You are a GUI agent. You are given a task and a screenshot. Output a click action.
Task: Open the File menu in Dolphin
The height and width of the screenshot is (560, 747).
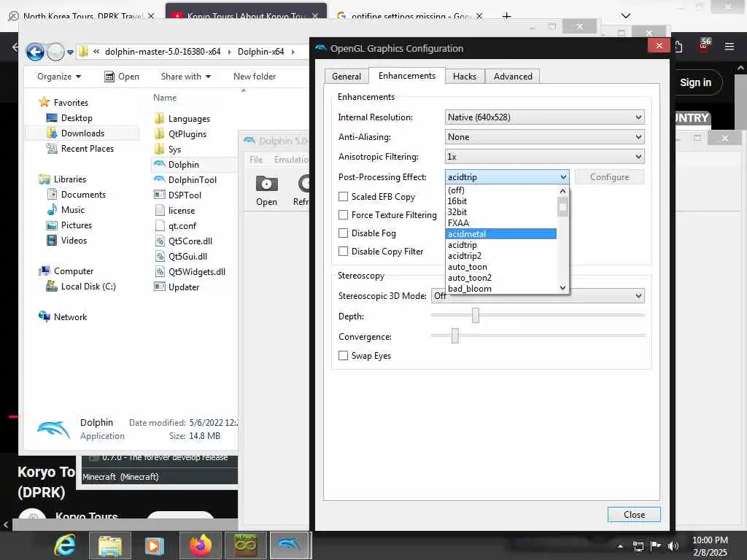(256, 159)
